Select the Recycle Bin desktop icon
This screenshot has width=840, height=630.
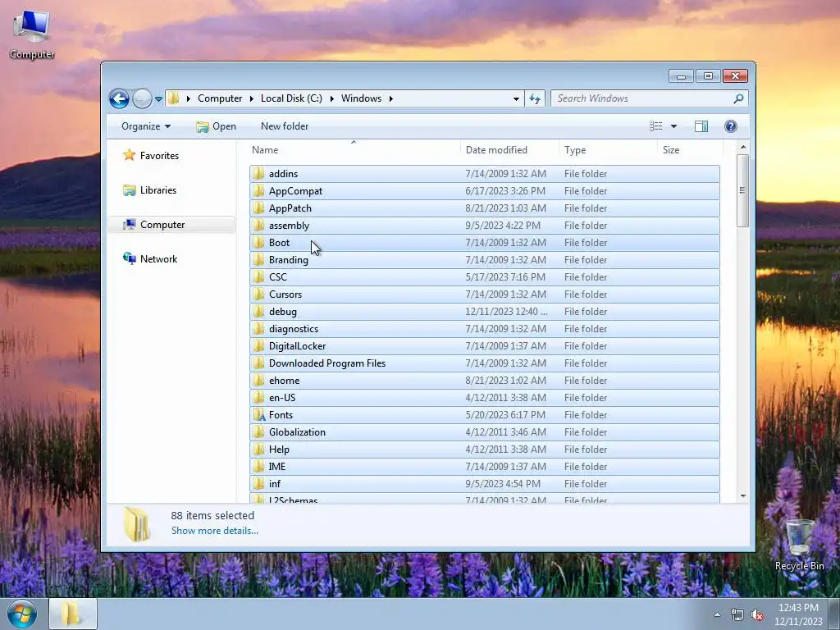coord(799,544)
